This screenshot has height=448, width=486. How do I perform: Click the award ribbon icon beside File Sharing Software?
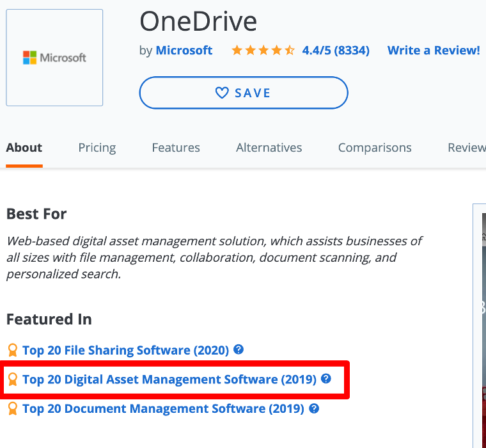coord(13,350)
